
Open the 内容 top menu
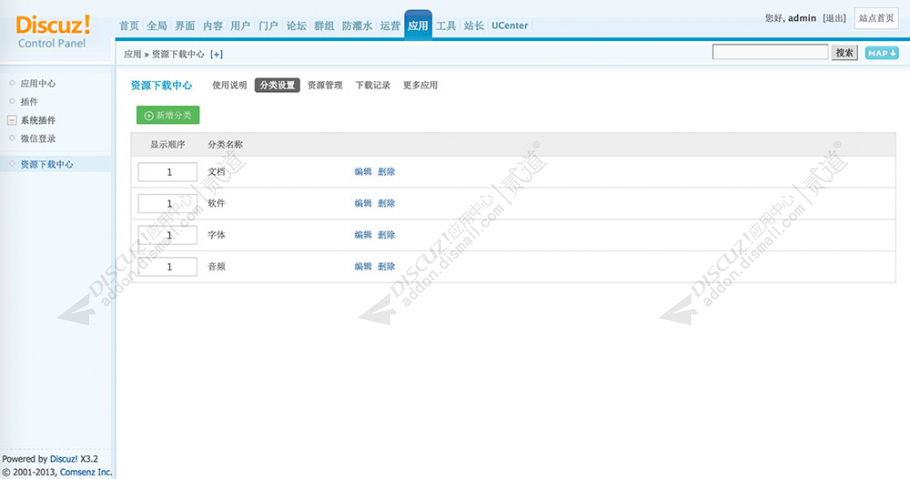pyautogui.click(x=212, y=26)
